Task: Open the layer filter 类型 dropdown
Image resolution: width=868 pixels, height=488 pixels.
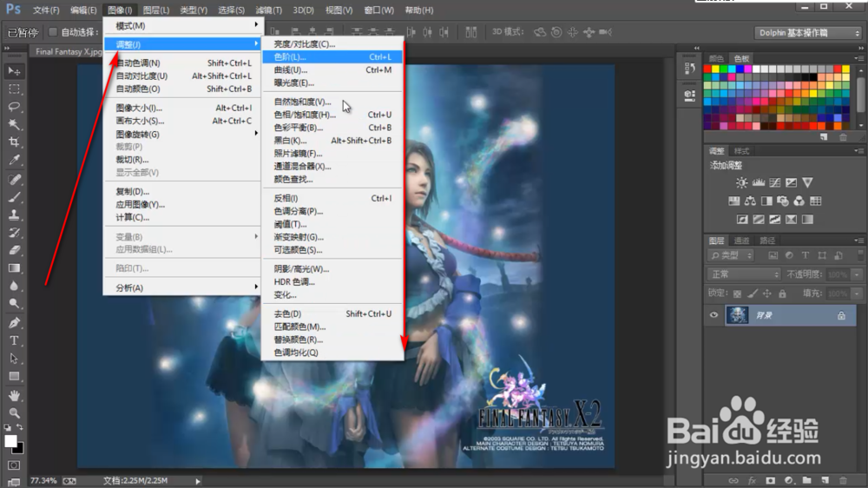Action: coord(731,255)
